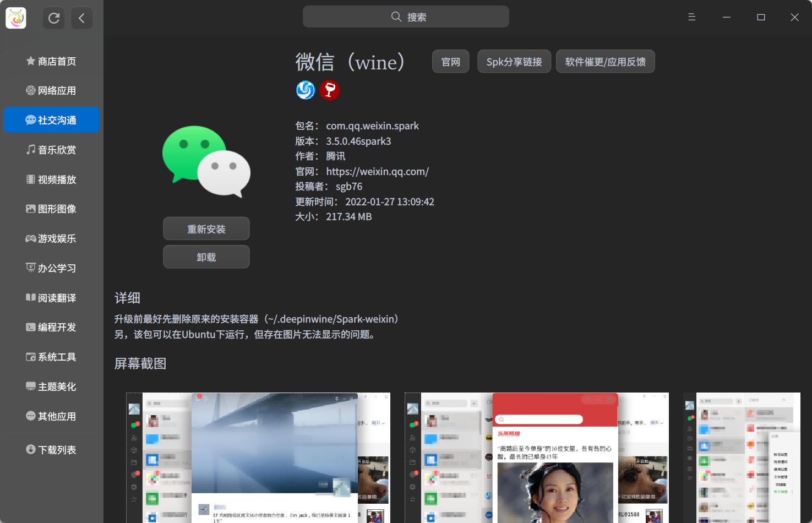The width and height of the screenshot is (812, 523).
Task: Open the https://weixin.qq.com/ link
Action: point(377,171)
